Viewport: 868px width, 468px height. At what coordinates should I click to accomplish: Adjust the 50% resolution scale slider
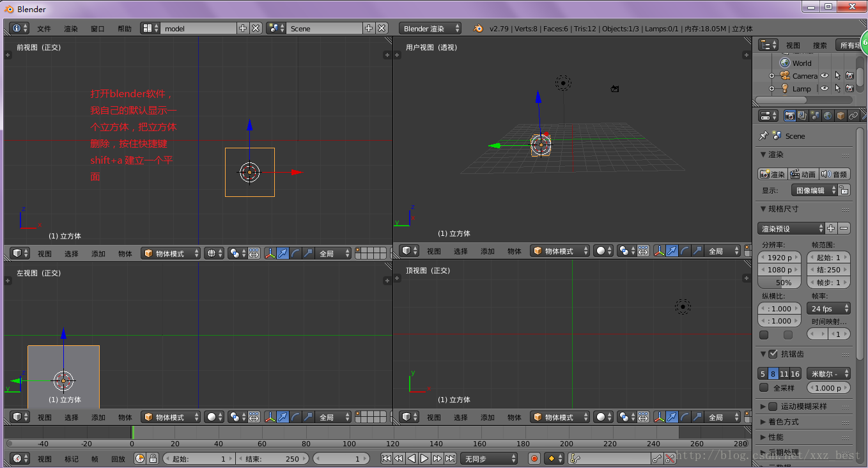[779, 283]
